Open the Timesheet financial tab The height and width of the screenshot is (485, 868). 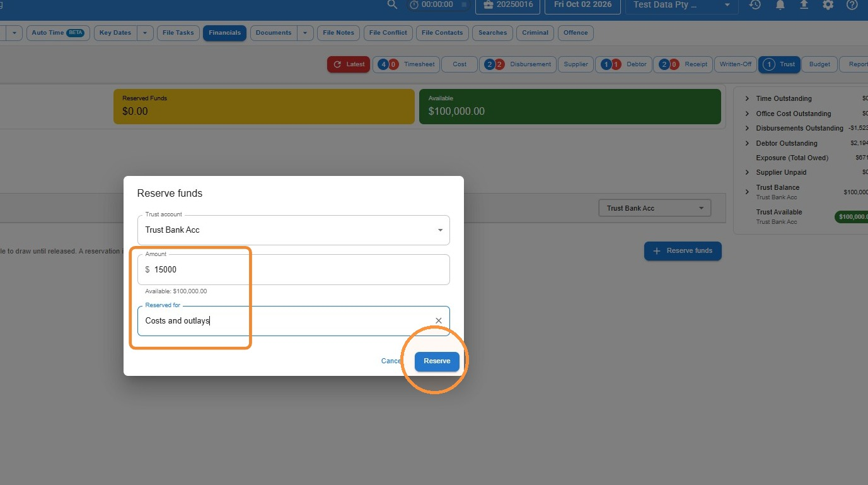407,64
